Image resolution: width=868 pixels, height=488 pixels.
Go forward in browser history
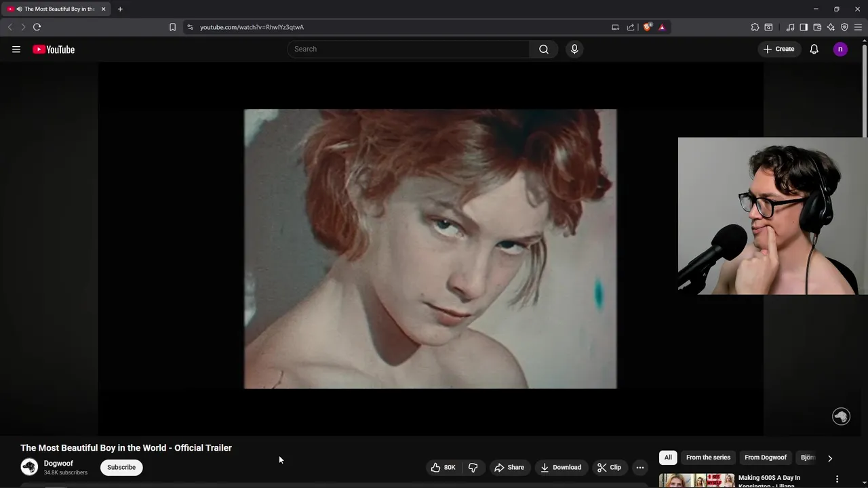(x=22, y=27)
